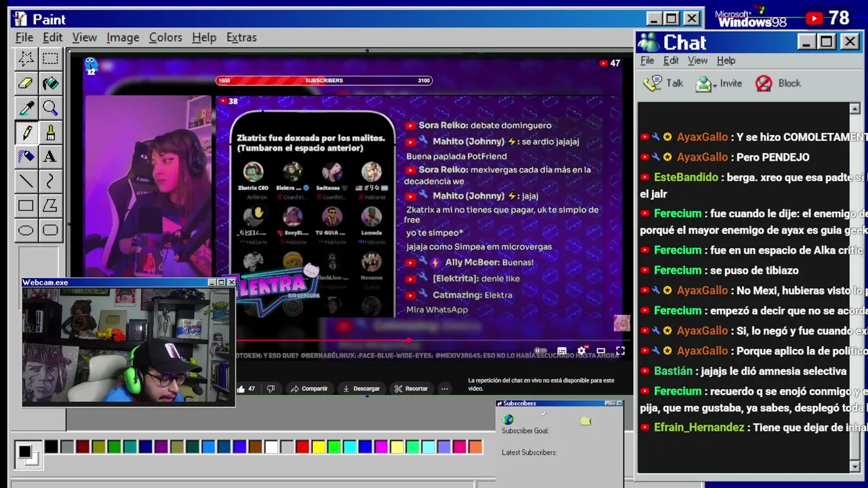Pick the yellow color swatch
This screenshot has height=488, width=868.
[x=318, y=447]
